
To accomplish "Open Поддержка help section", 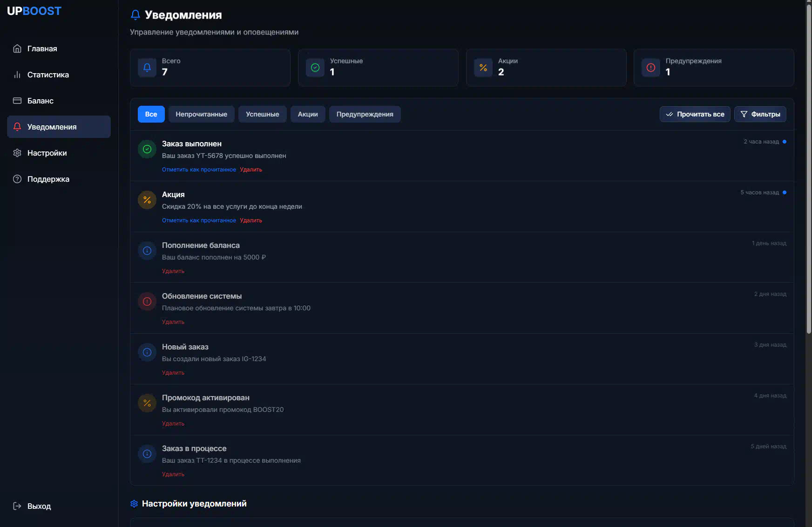I will (x=48, y=179).
